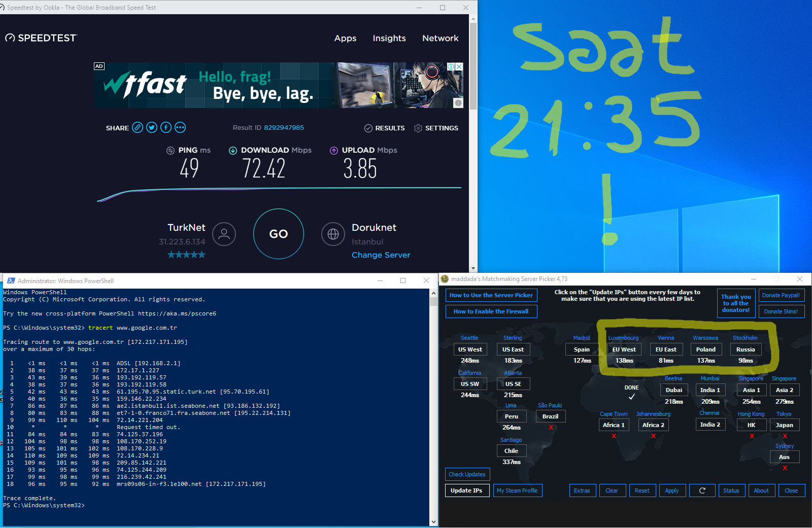
Task: Open Speedtest SETTINGS
Action: [436, 128]
